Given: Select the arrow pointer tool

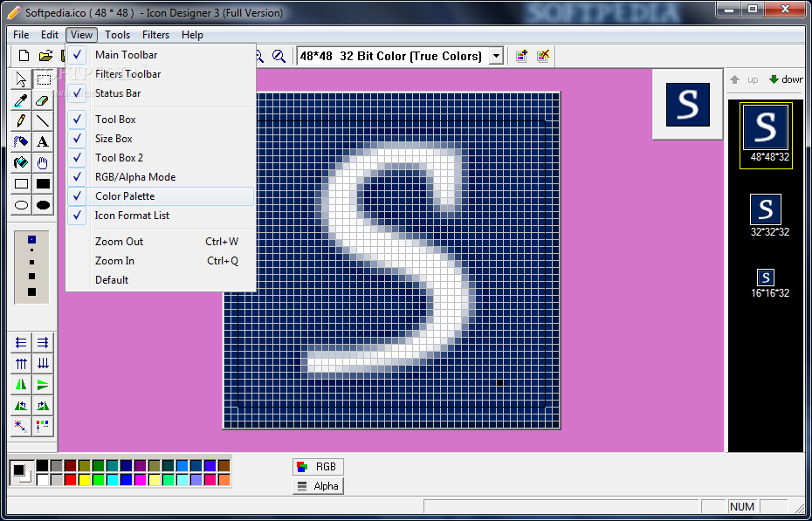Looking at the screenshot, I should coord(21,79).
